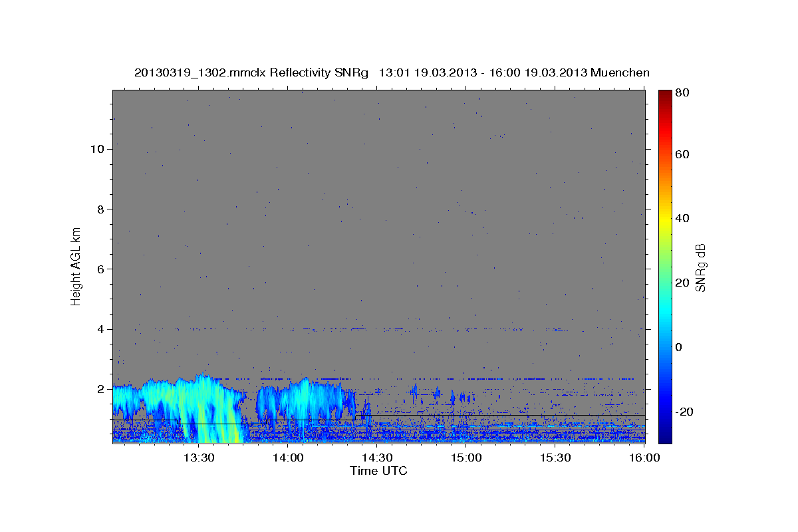798x532 pixels.
Task: Click the 14:30 time tick label
Action: tap(377, 458)
